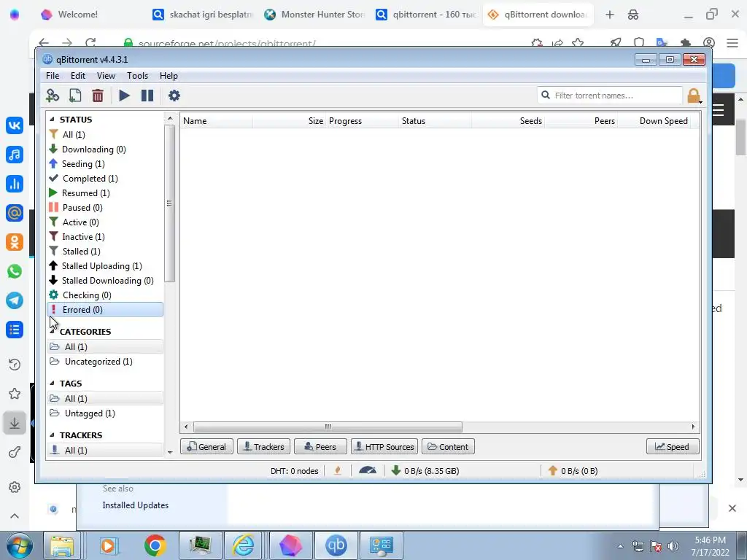Collapse the TRACKERS section
Screen dimensions: 747x560
tap(52, 435)
